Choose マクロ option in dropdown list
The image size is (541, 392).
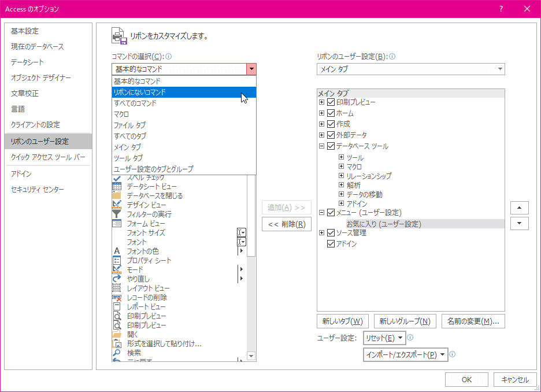pos(184,114)
